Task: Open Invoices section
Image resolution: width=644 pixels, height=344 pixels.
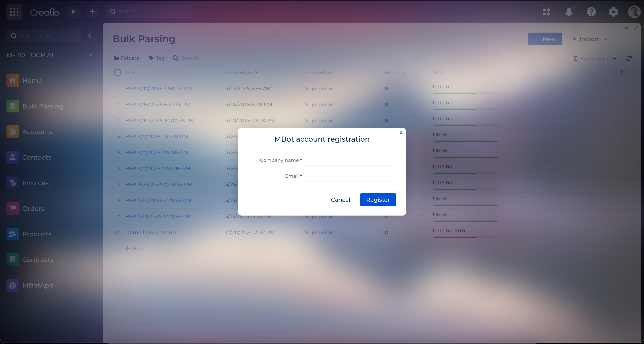Action: point(27,183)
